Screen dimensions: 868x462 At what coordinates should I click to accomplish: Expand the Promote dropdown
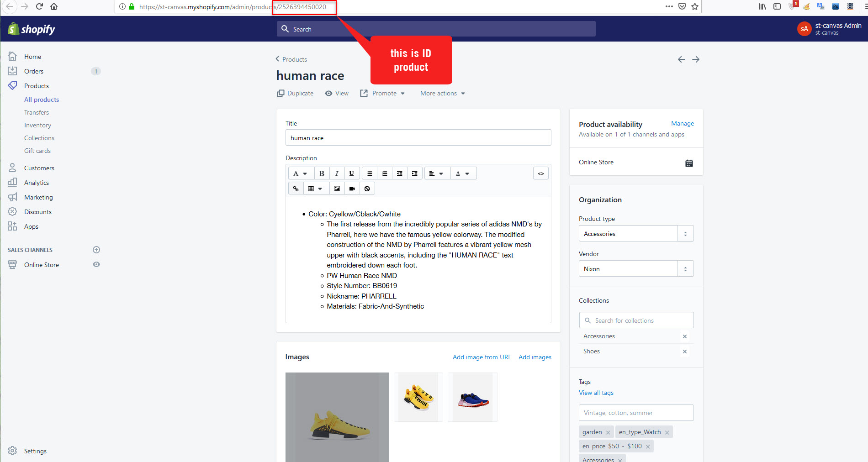coord(382,93)
